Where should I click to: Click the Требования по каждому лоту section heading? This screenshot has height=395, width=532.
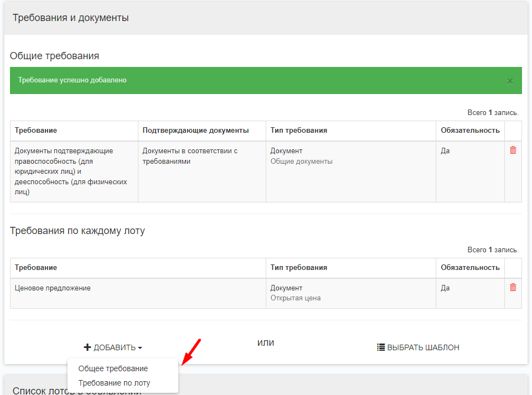click(x=77, y=231)
